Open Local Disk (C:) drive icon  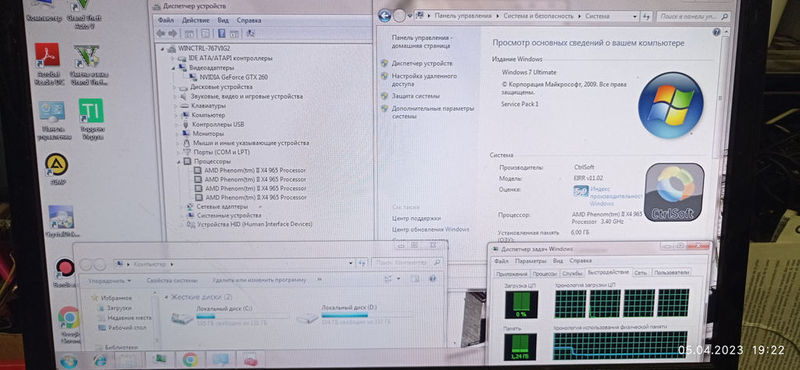182,319
